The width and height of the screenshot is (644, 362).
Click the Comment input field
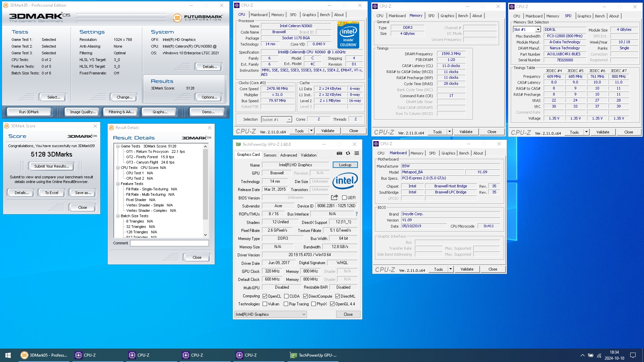[169, 243]
